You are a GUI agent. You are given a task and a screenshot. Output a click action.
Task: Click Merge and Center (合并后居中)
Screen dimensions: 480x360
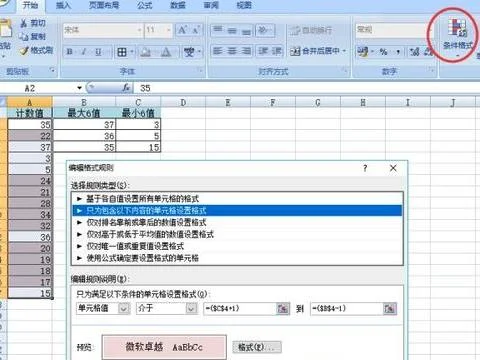[x=314, y=51]
